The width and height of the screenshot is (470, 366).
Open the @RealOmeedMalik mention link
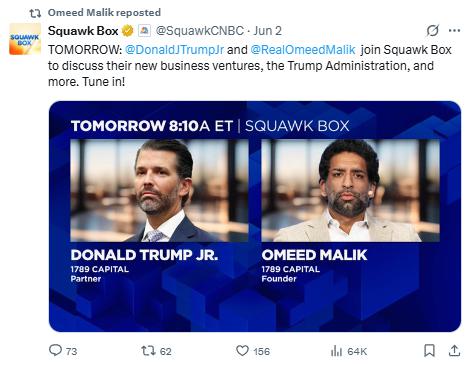click(303, 50)
